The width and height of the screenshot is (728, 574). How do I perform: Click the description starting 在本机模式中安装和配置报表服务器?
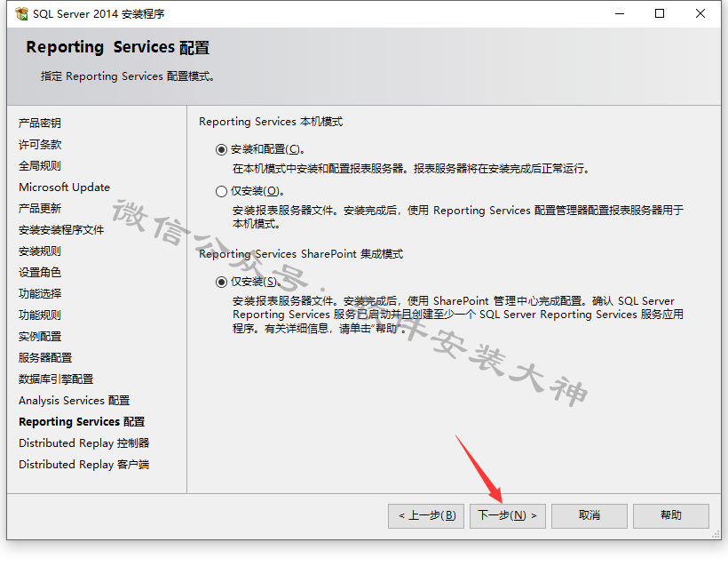[x=411, y=169]
